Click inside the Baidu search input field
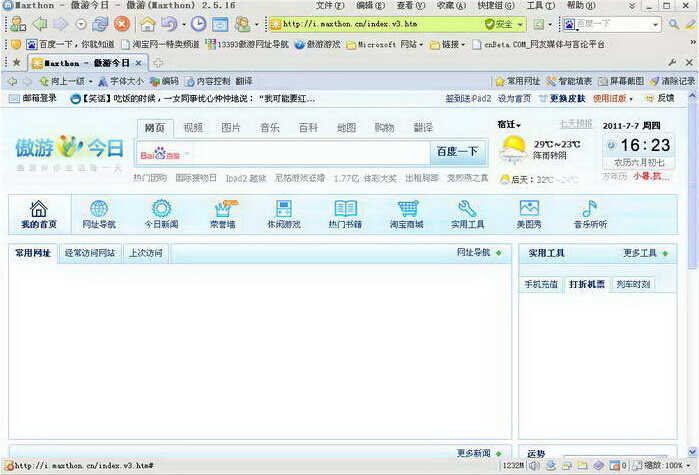The width and height of the screenshot is (699, 475). (310, 153)
